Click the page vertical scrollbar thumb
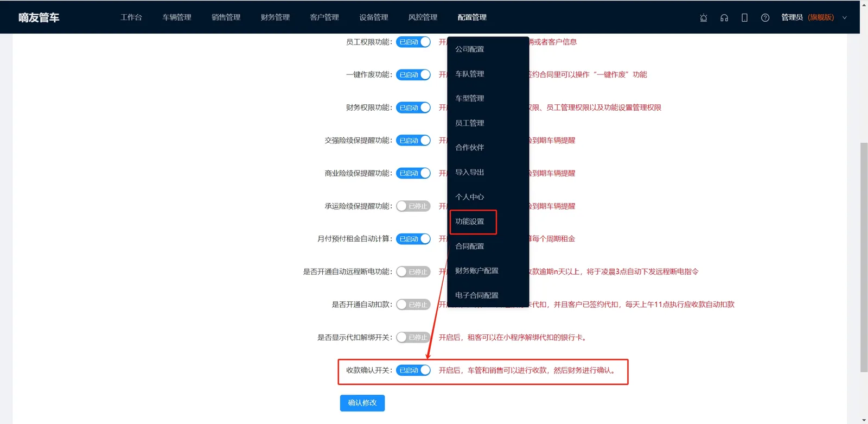This screenshot has width=868, height=424. tap(864, 257)
